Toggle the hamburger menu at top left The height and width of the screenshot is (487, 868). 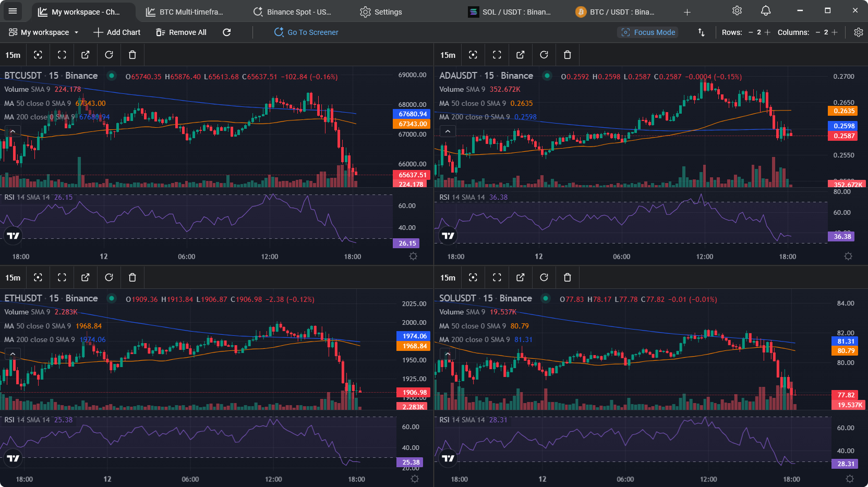[x=13, y=11]
